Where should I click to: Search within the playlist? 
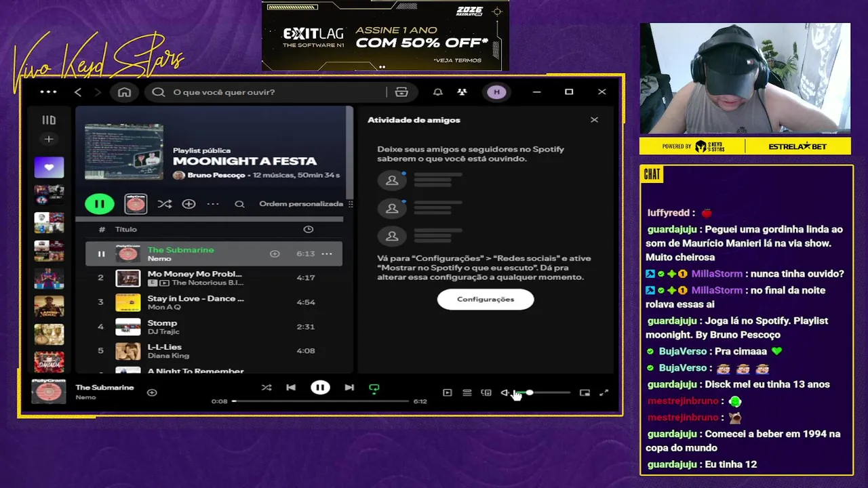click(239, 204)
